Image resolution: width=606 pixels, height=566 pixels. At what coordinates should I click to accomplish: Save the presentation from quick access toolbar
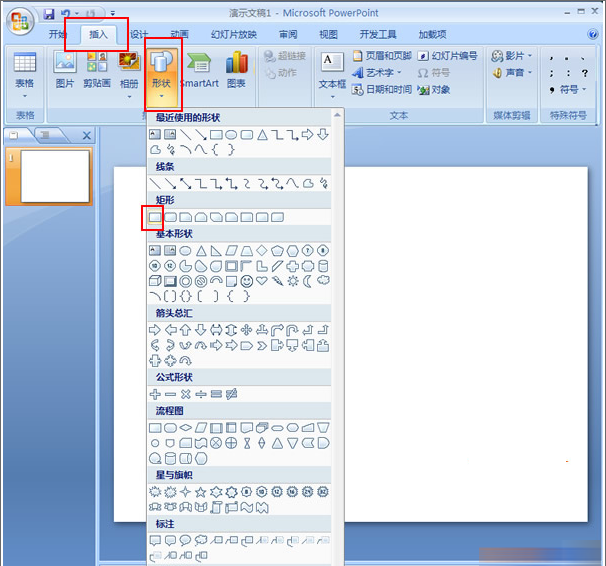tap(49, 14)
